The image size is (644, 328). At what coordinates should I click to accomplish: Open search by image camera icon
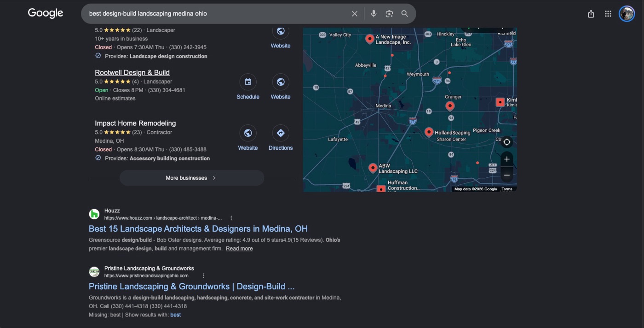coord(389,14)
